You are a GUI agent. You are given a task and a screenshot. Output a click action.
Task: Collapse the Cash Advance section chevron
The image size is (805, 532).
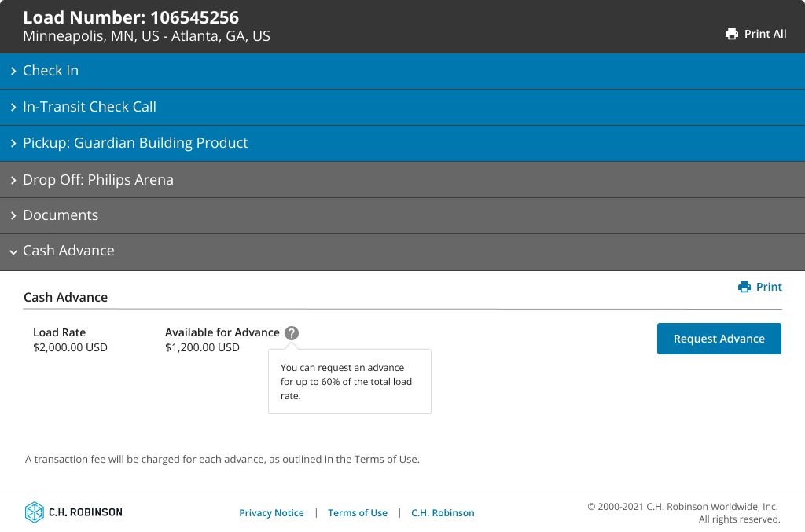[x=13, y=252]
